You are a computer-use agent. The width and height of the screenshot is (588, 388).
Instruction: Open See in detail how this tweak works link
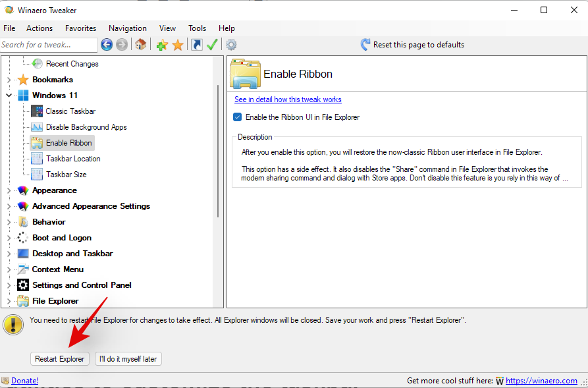coord(288,99)
